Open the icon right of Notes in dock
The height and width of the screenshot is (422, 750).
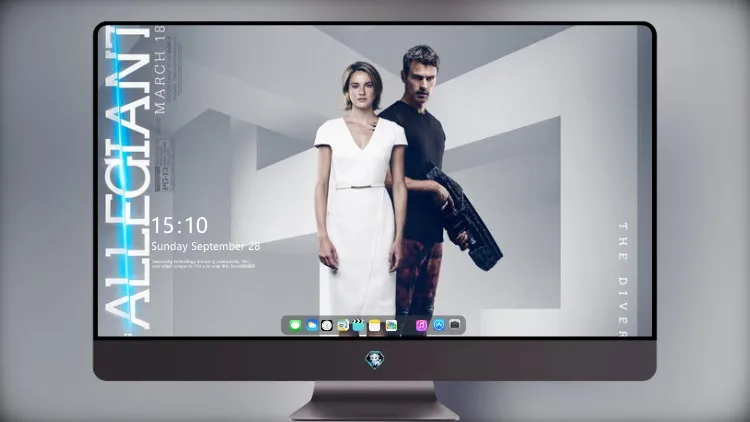(x=391, y=325)
